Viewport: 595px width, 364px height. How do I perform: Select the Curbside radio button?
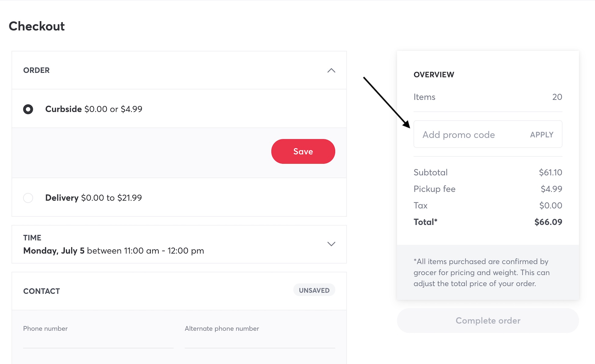[x=28, y=109]
